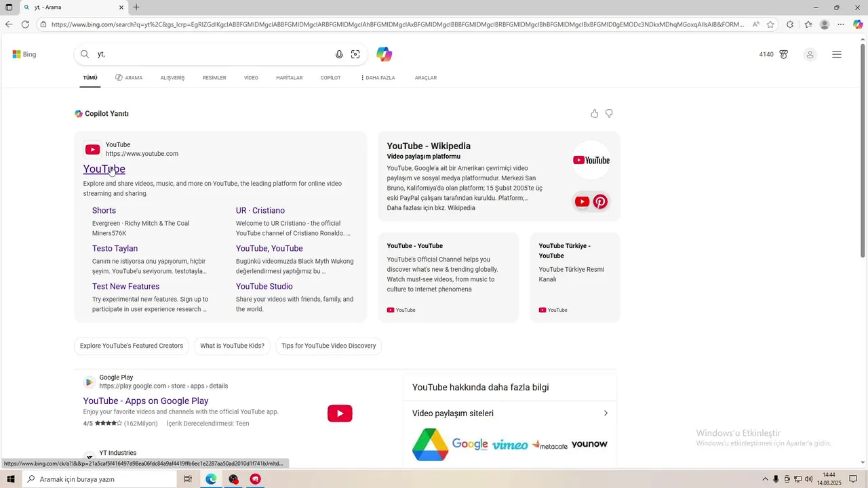The height and width of the screenshot is (488, 868).
Task: Open the main YouTube result link
Action: (x=104, y=169)
